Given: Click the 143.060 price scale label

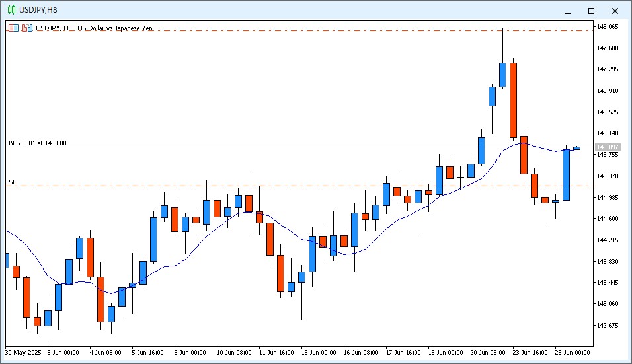Looking at the screenshot, I should [x=608, y=304].
